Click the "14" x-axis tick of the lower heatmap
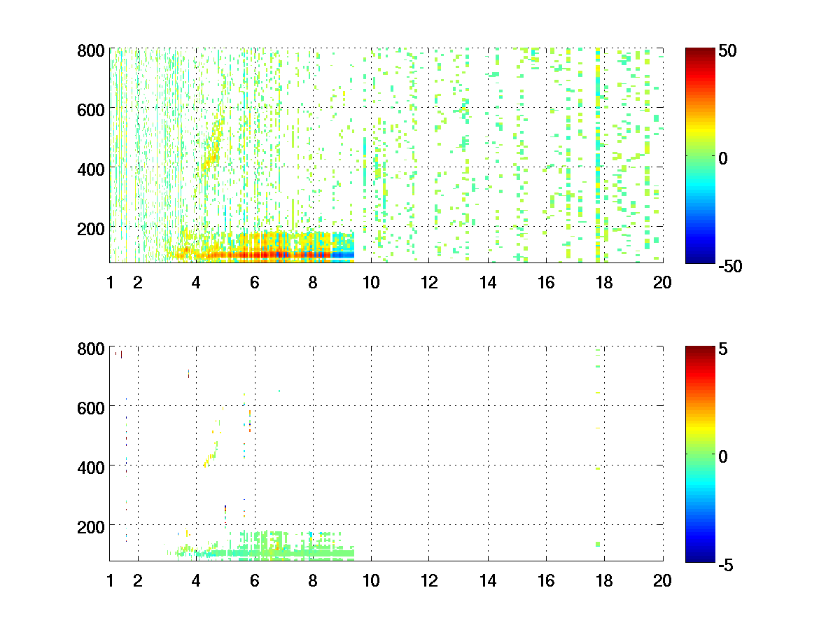This screenshot has width=840, height=630. (x=488, y=580)
